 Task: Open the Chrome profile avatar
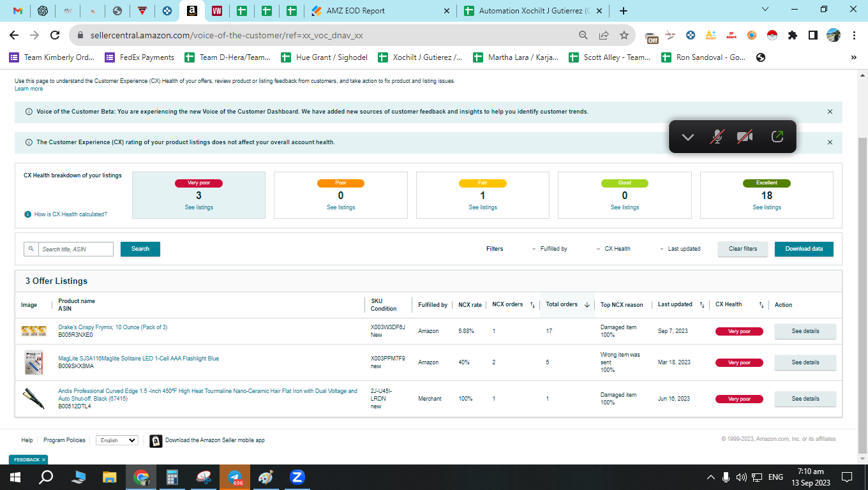pyautogui.click(x=834, y=35)
